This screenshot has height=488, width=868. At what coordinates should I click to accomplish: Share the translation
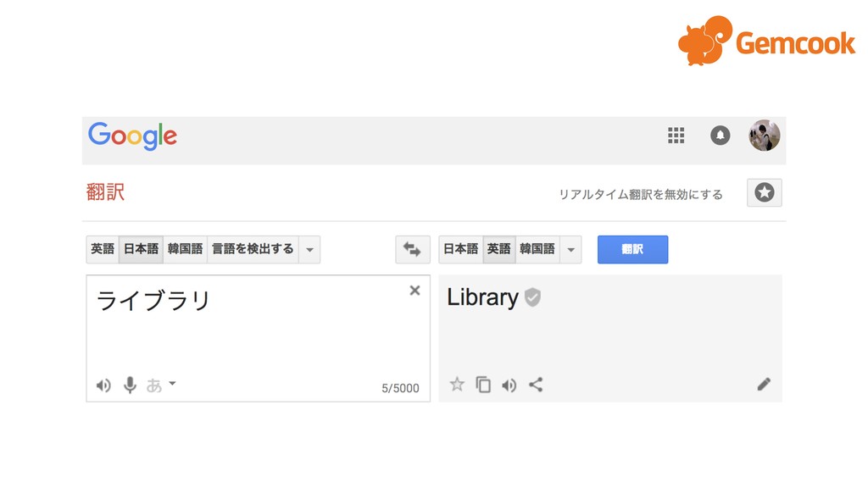click(536, 385)
